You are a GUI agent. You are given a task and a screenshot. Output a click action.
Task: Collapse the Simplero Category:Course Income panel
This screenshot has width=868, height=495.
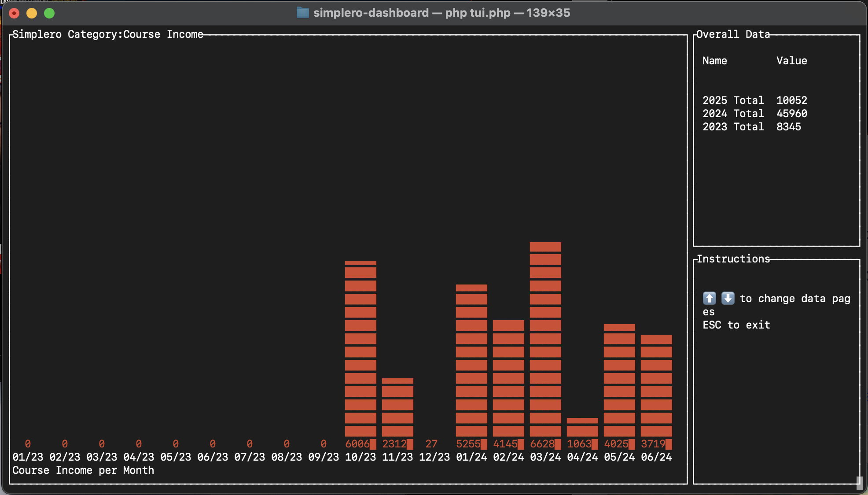107,34
